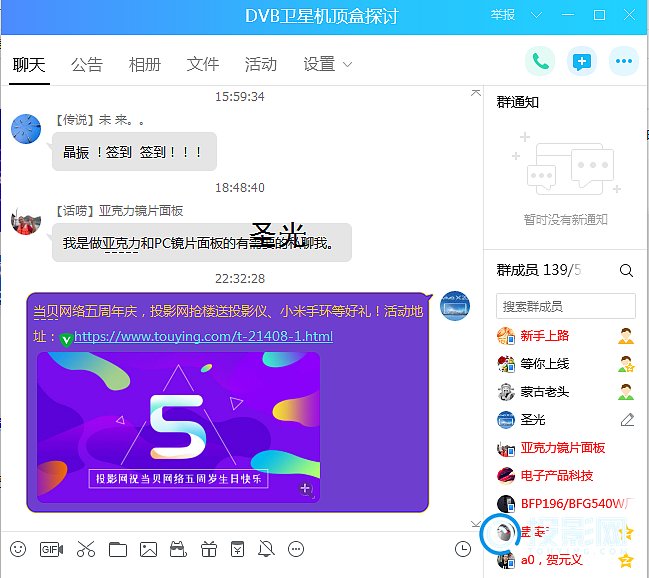Open the 公告 tab

pyautogui.click(x=87, y=65)
